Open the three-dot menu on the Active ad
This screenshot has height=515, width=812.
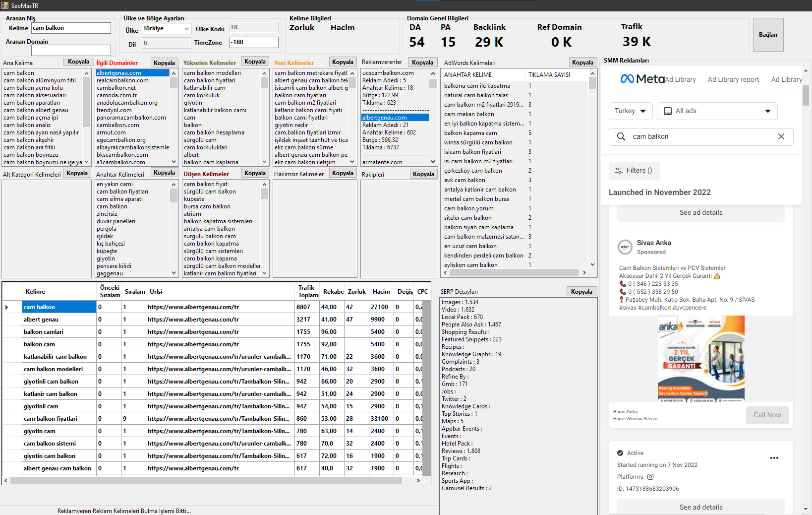(x=774, y=458)
